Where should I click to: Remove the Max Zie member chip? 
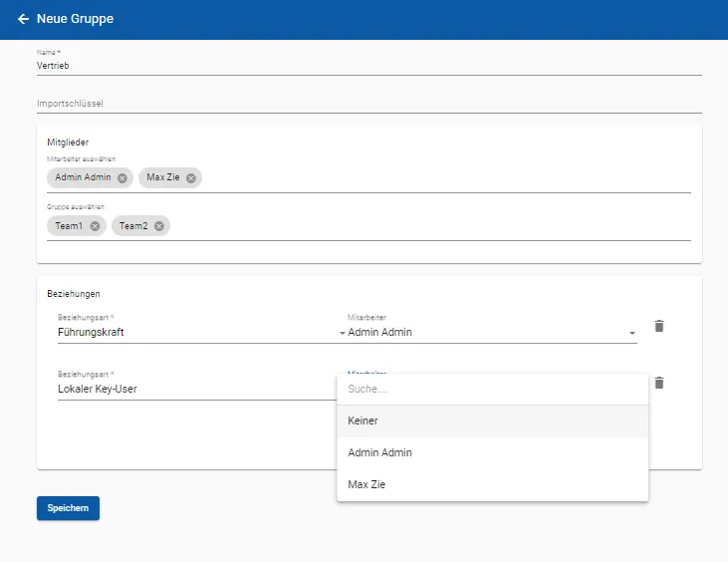coord(191,178)
